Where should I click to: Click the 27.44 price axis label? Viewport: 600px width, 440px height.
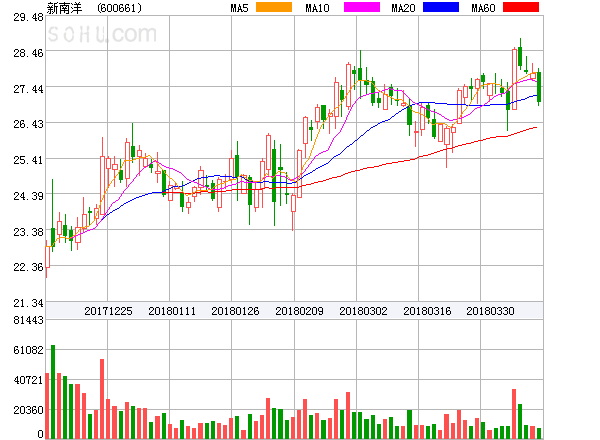tap(28, 90)
